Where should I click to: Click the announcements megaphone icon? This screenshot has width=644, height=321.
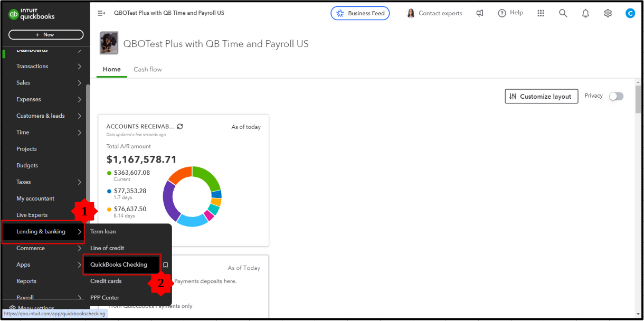(x=480, y=13)
